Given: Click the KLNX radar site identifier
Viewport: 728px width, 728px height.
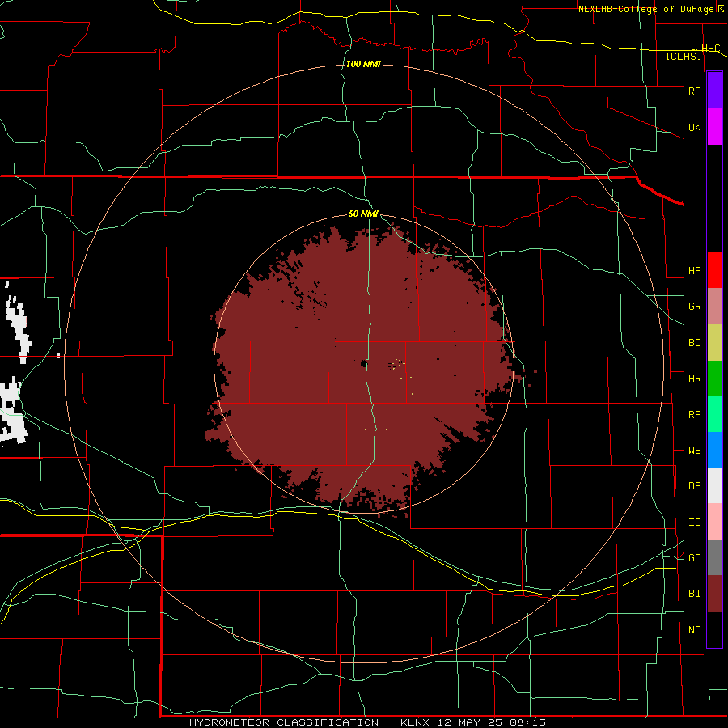Looking at the screenshot, I should click(415, 722).
